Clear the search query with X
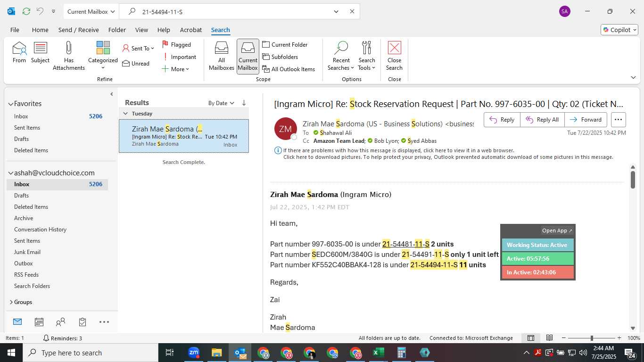The width and height of the screenshot is (644, 362). (352, 11)
